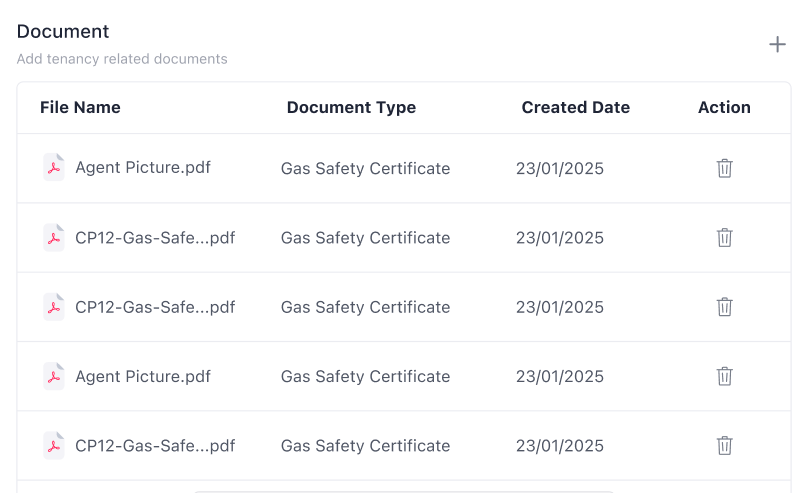Click the horizontal scrollbar below the table
The height and width of the screenshot is (493, 806).
[x=403, y=490]
